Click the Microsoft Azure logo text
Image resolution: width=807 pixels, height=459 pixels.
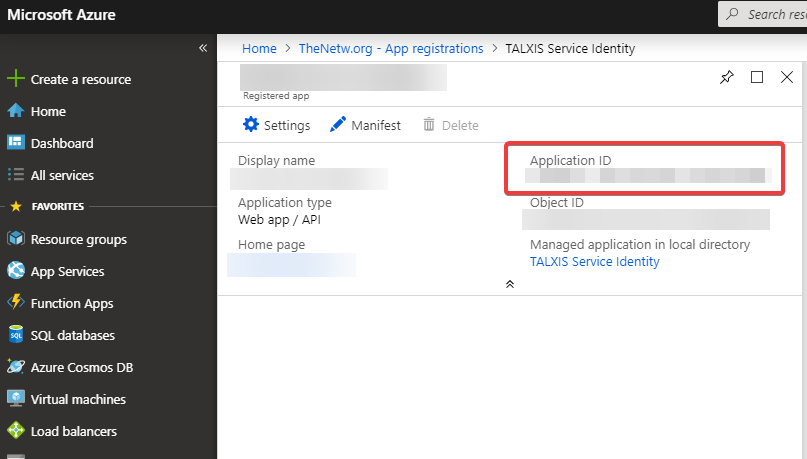[61, 14]
